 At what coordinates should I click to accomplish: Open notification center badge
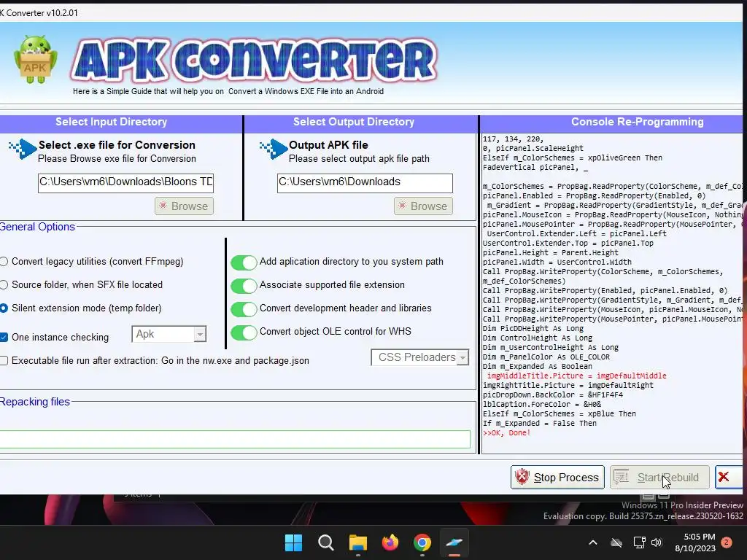coord(727,542)
